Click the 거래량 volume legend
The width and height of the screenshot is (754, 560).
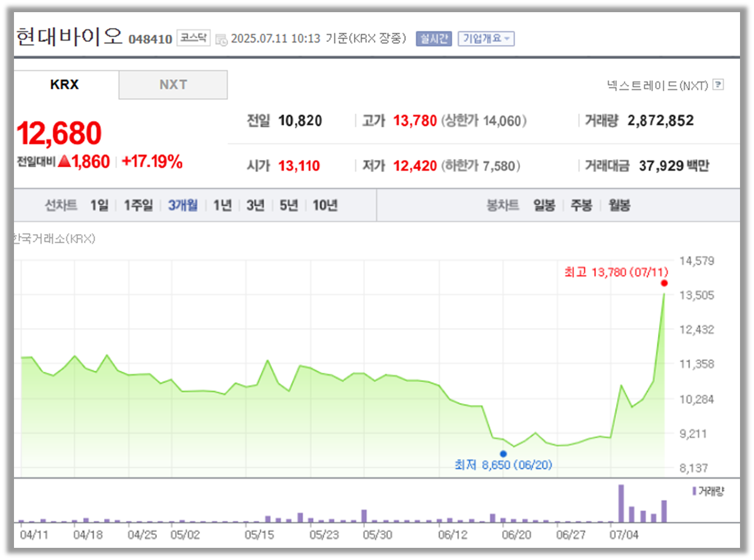pos(708,491)
